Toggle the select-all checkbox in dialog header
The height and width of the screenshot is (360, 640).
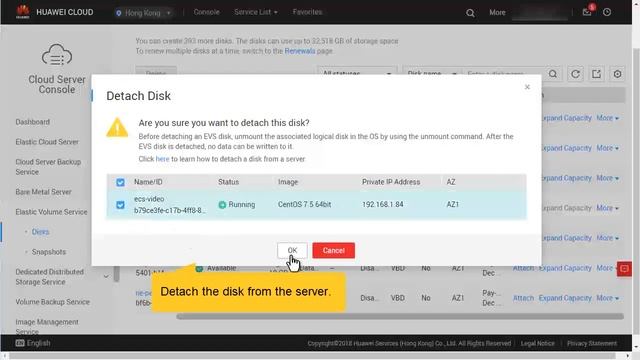(x=120, y=182)
